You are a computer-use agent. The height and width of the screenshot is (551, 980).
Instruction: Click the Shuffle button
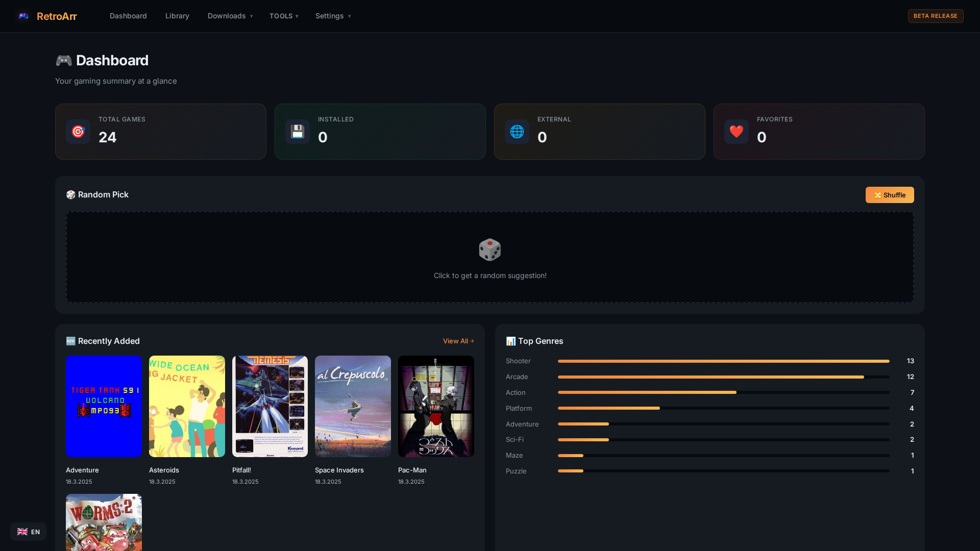tap(889, 195)
